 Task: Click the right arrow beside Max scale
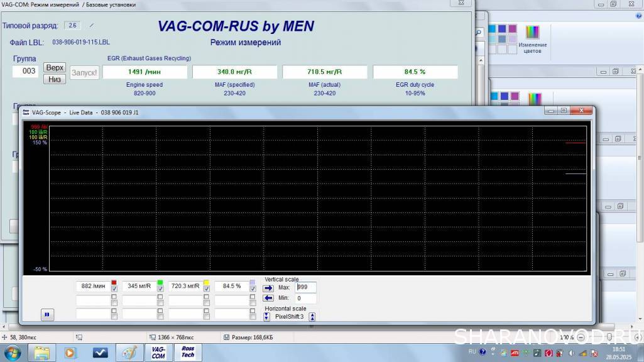click(268, 288)
